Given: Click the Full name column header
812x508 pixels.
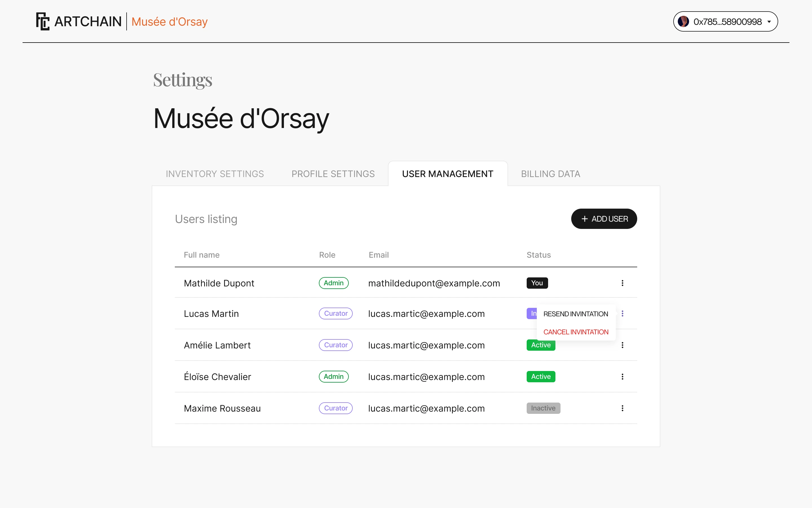Looking at the screenshot, I should click(x=201, y=255).
